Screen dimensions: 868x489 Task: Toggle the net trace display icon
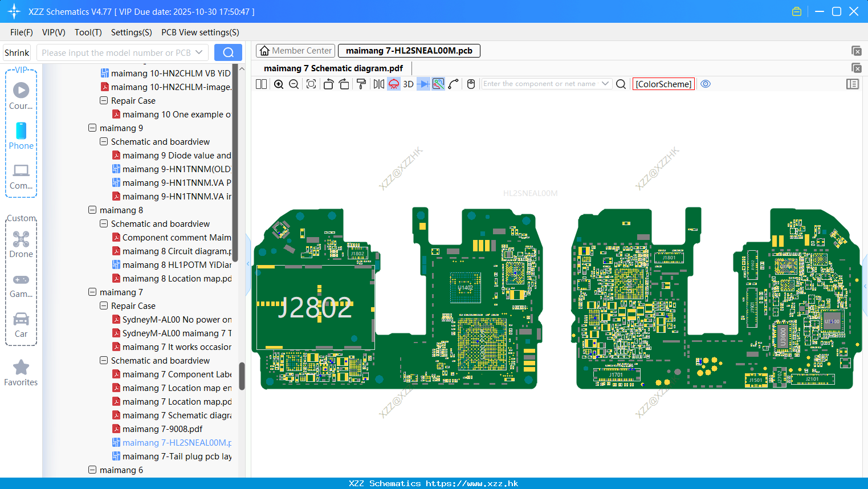(x=438, y=84)
